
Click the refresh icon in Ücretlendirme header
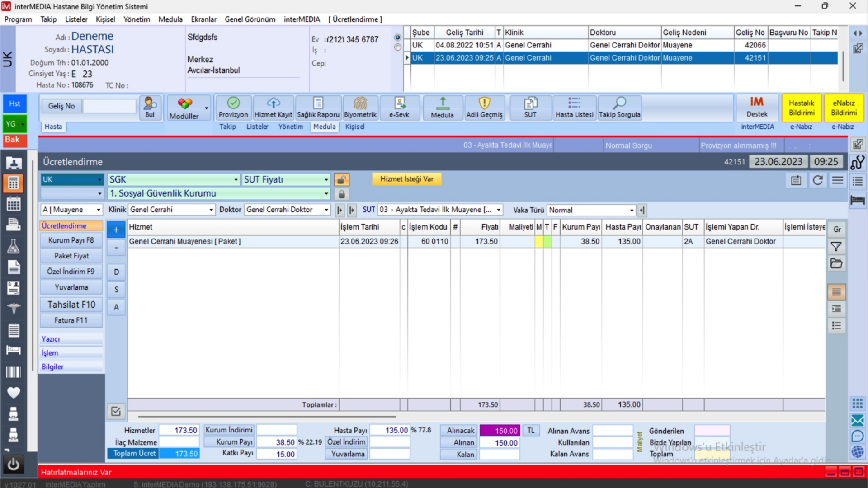pyautogui.click(x=817, y=180)
